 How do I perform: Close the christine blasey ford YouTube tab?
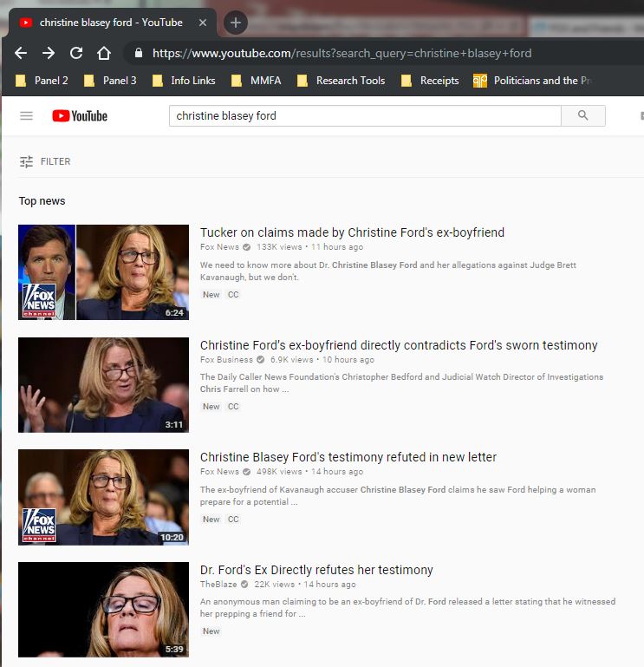coord(203,23)
